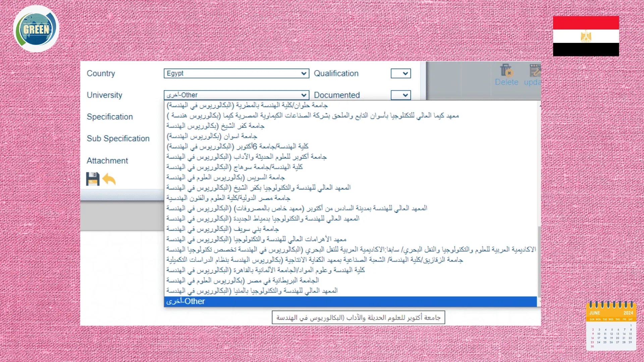Choose جامعة كفر الشيخ list option
The width and height of the screenshot is (644, 362).
point(215,126)
